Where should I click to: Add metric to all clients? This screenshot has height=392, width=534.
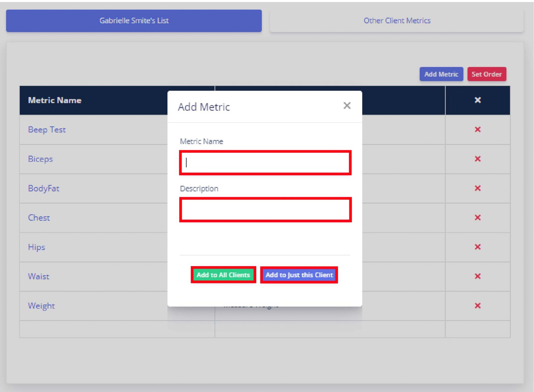pyautogui.click(x=223, y=275)
